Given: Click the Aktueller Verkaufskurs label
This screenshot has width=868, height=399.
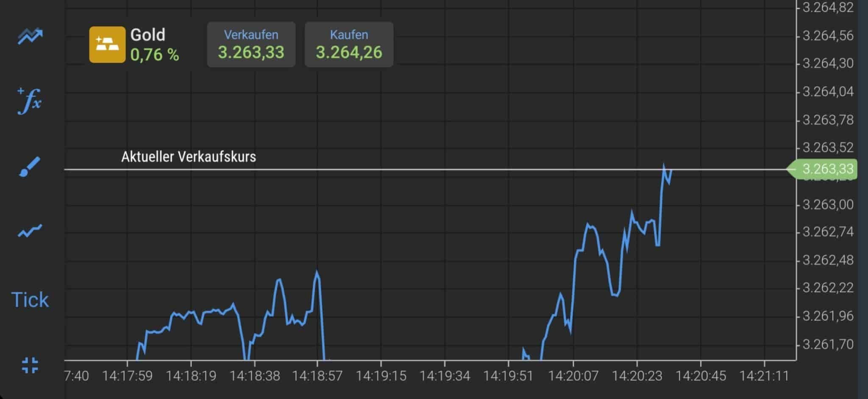Looking at the screenshot, I should point(189,157).
